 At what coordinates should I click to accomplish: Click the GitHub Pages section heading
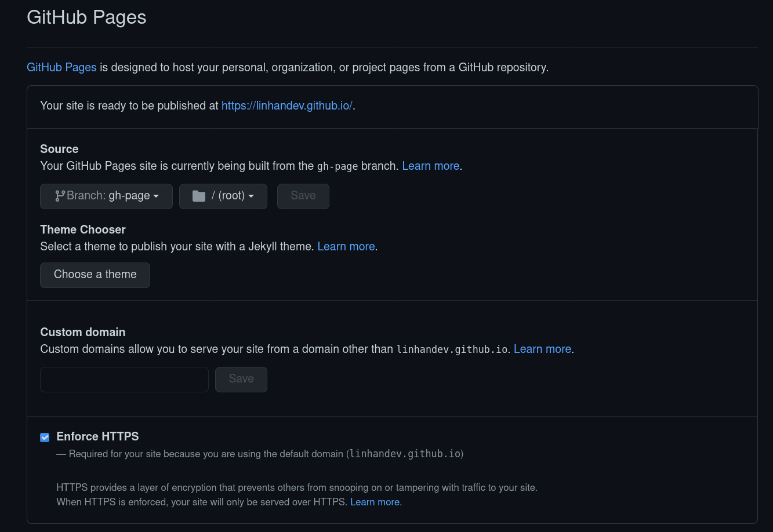click(86, 17)
